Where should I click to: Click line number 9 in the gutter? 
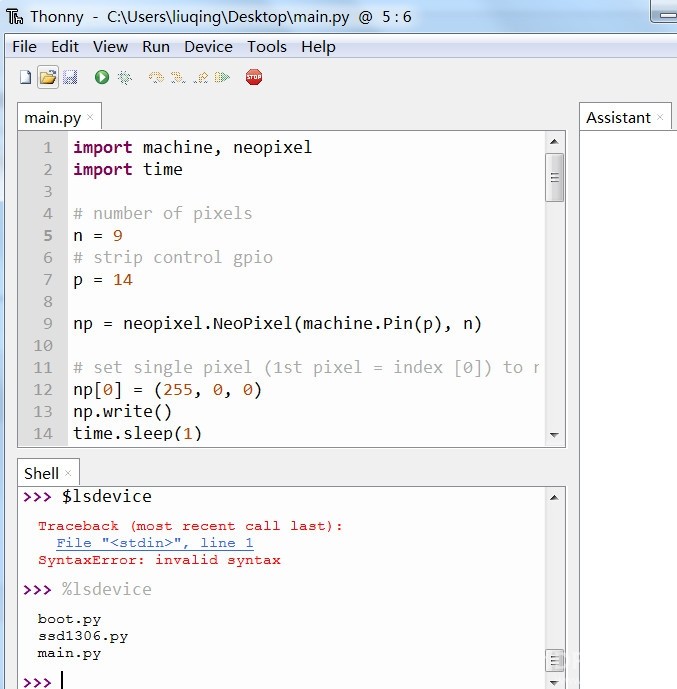pos(47,323)
